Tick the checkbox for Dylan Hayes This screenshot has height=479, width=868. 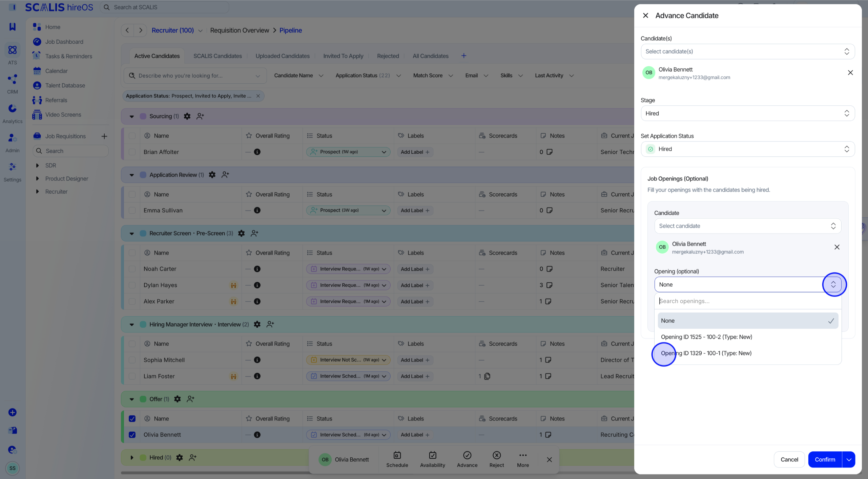132,285
